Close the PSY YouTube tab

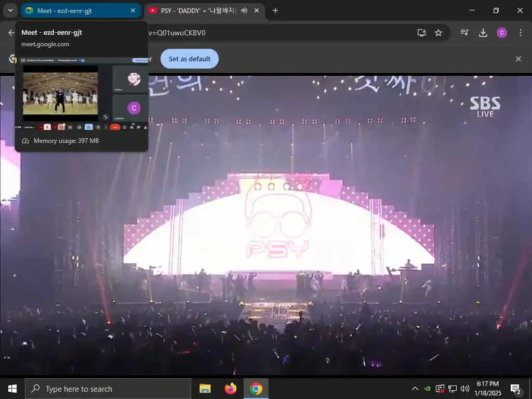click(257, 10)
